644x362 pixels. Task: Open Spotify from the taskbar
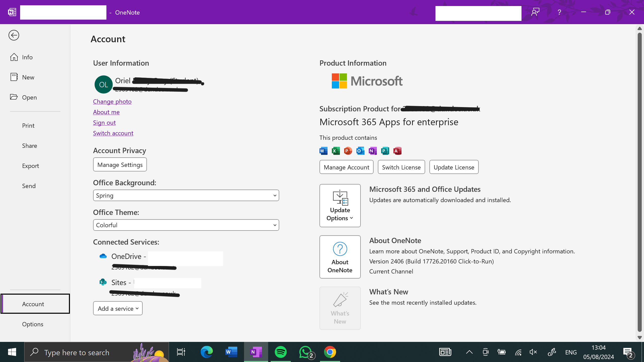click(281, 352)
